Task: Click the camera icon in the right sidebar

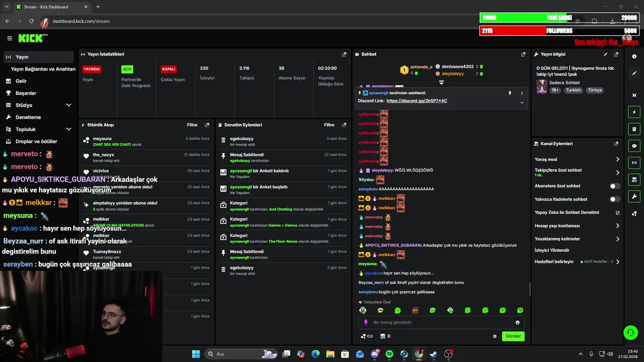Action: 634,179
